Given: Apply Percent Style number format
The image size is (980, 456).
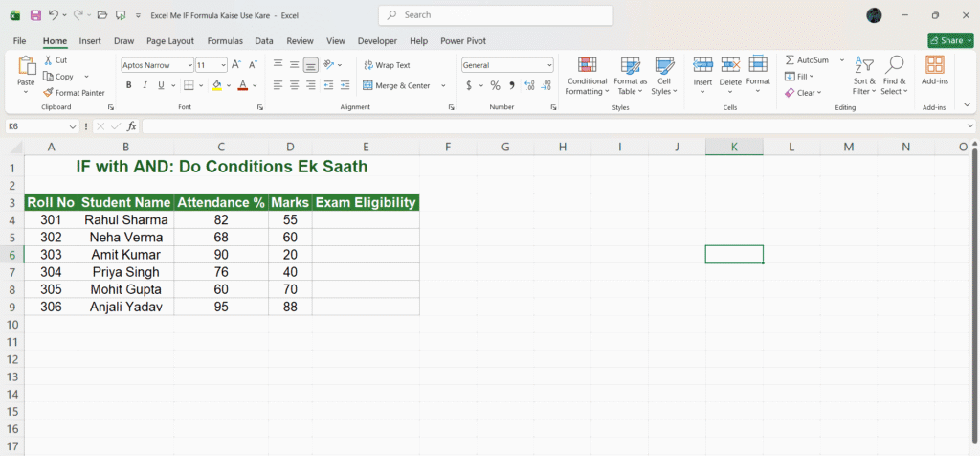Looking at the screenshot, I should [x=495, y=85].
